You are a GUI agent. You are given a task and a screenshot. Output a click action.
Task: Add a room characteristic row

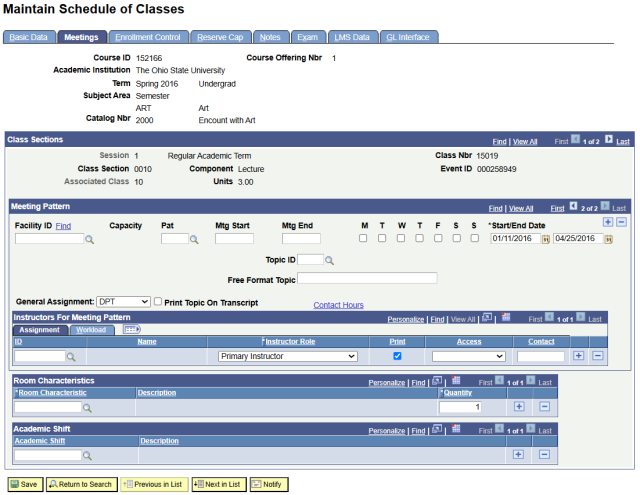pos(519,406)
